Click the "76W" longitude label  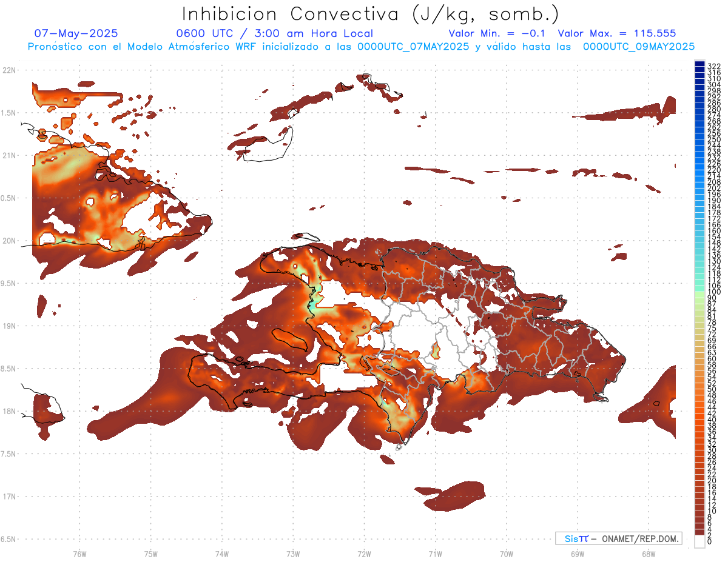pyautogui.click(x=79, y=554)
